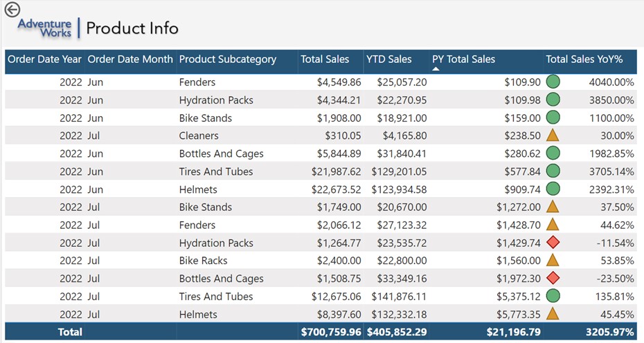Select the Cleaners subcategory cell
Image resolution: width=644 pixels, height=343 pixels.
(x=199, y=136)
